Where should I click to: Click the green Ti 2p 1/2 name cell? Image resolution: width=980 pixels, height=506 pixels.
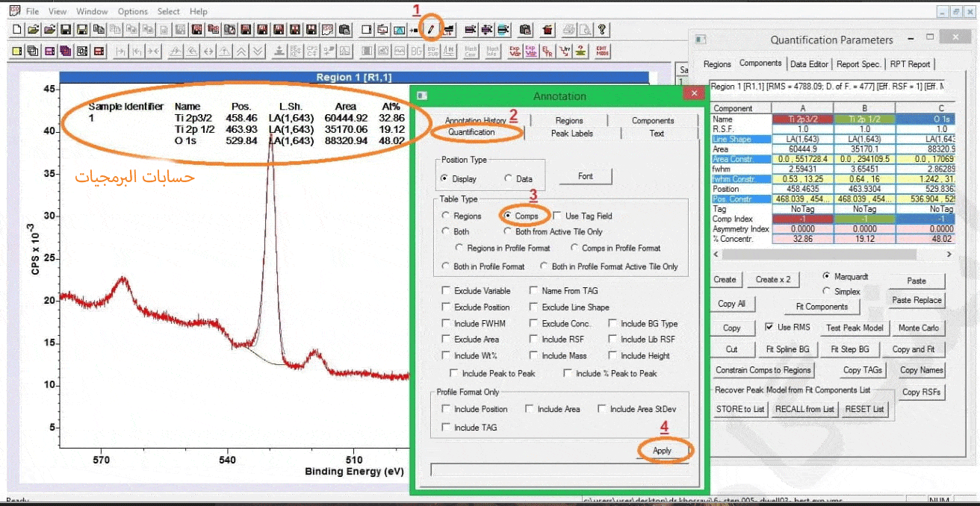coord(863,119)
